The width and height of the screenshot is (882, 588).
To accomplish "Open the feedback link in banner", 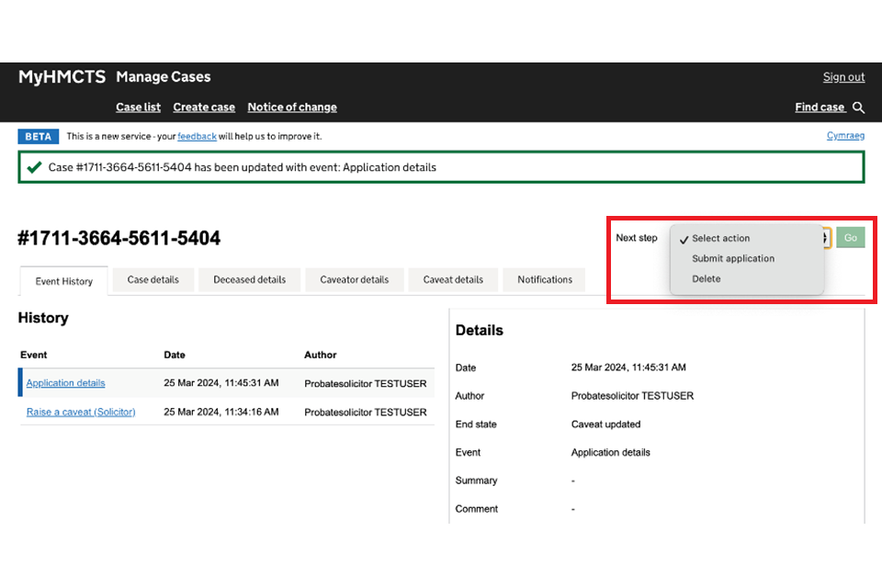I will tap(197, 136).
